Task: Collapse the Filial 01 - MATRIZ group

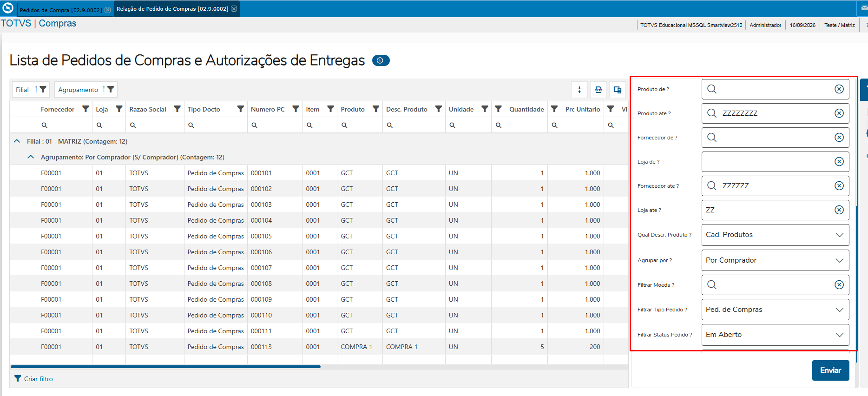Action: tap(17, 141)
